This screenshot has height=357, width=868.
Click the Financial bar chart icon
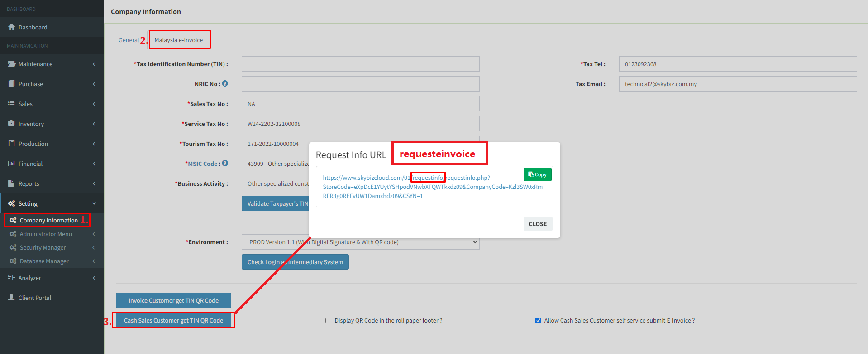pyautogui.click(x=12, y=164)
